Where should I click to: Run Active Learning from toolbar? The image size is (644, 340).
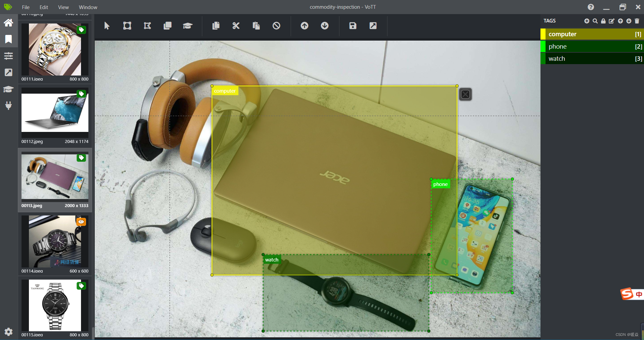(188, 26)
